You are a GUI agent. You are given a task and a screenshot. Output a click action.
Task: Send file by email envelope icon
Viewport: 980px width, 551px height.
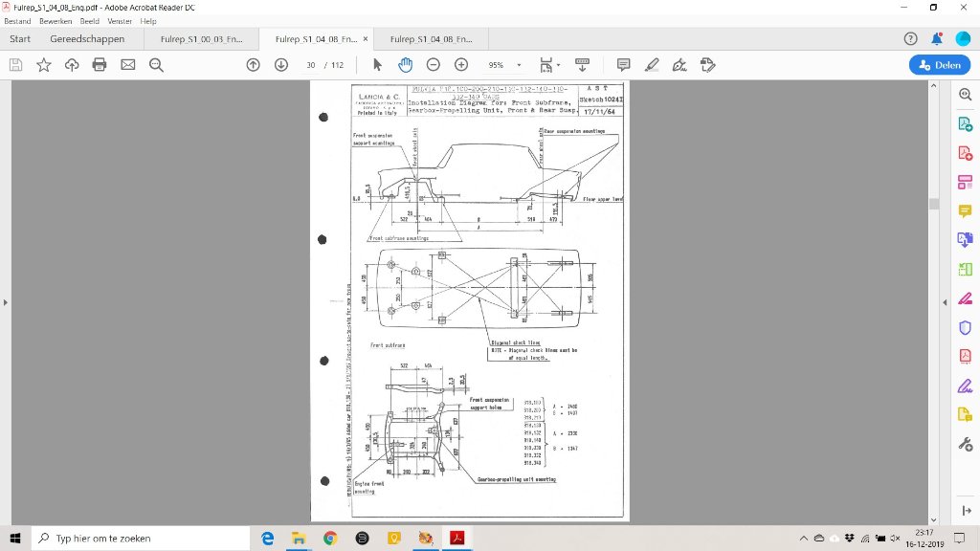click(127, 65)
